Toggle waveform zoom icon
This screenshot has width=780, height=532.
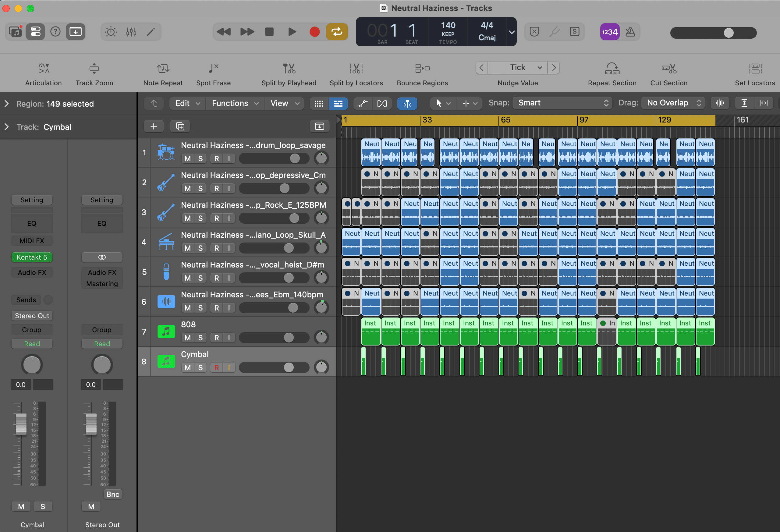click(x=720, y=103)
